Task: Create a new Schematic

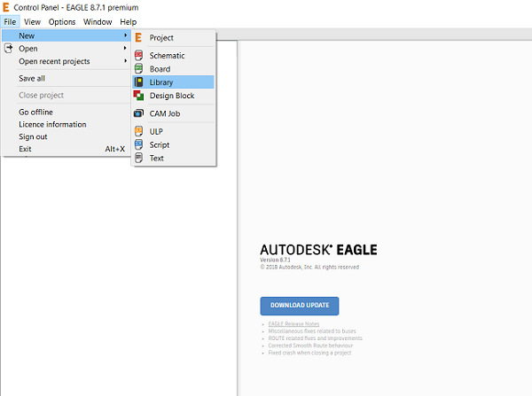Action: pos(174,56)
